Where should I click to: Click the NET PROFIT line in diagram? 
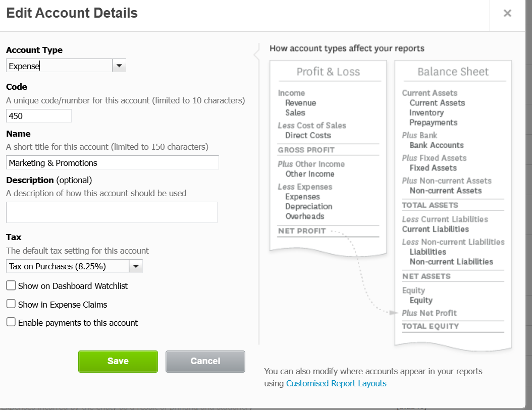302,231
